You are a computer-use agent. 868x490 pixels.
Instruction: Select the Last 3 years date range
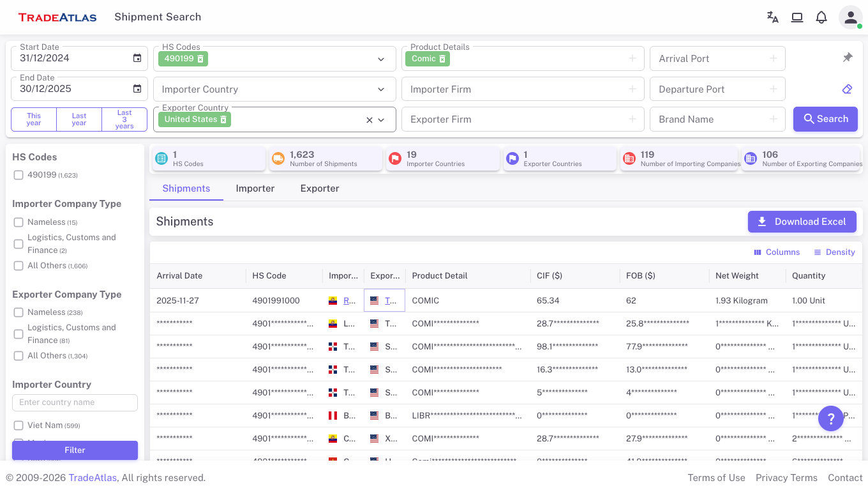(124, 119)
